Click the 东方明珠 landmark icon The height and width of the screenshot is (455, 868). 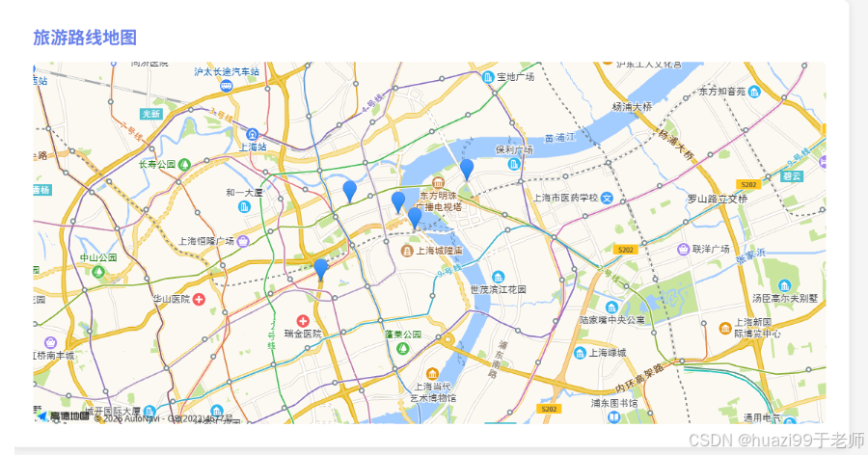[x=439, y=182]
